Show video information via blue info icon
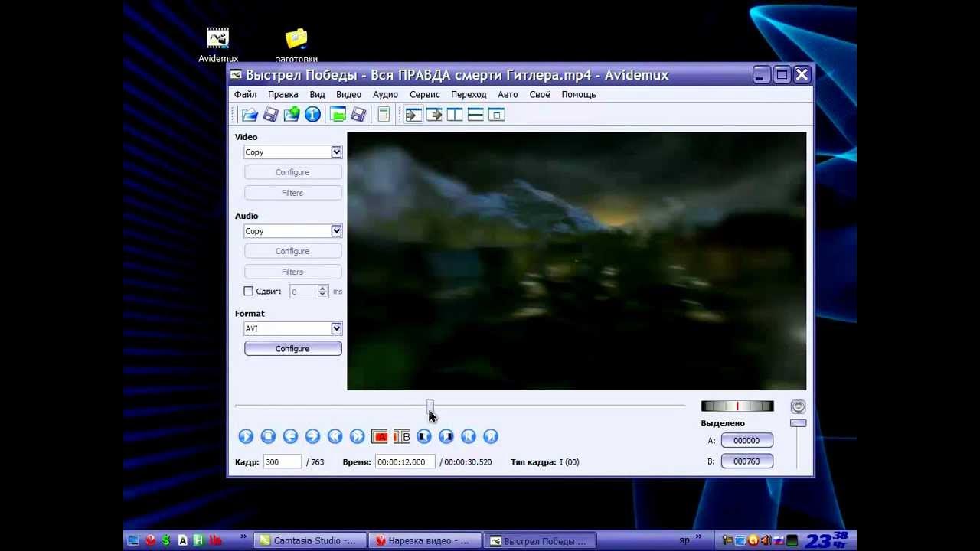This screenshot has height=551, width=980. point(312,115)
